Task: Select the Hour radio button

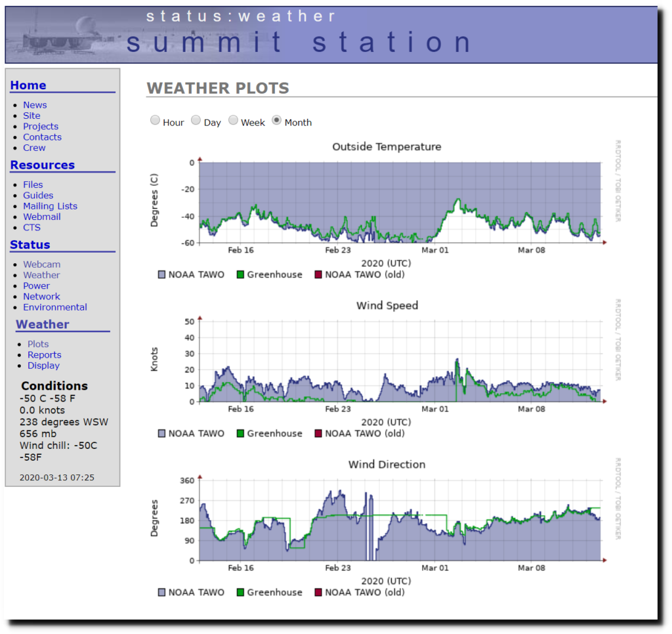Action: [155, 120]
